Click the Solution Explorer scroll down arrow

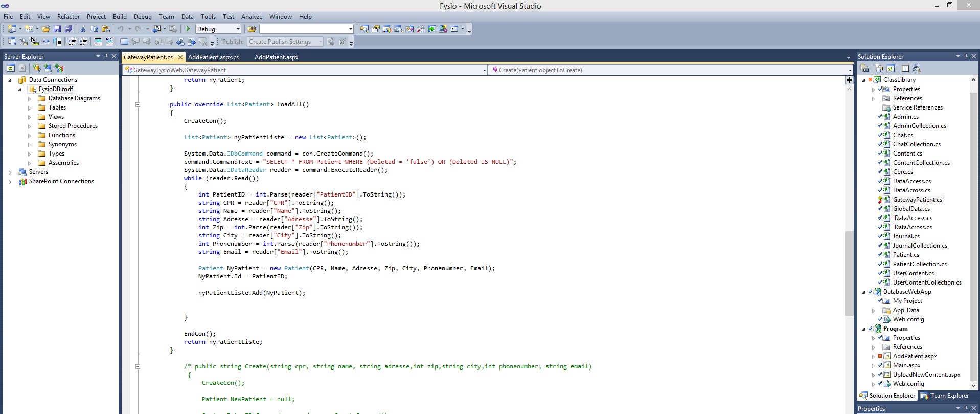(973, 385)
